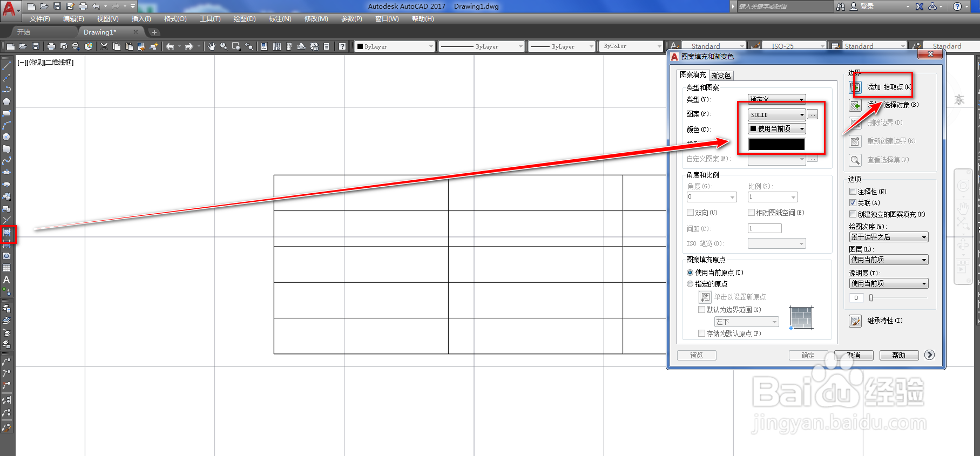Click the Inherit Properties icon
The height and width of the screenshot is (456, 980).
click(x=855, y=321)
